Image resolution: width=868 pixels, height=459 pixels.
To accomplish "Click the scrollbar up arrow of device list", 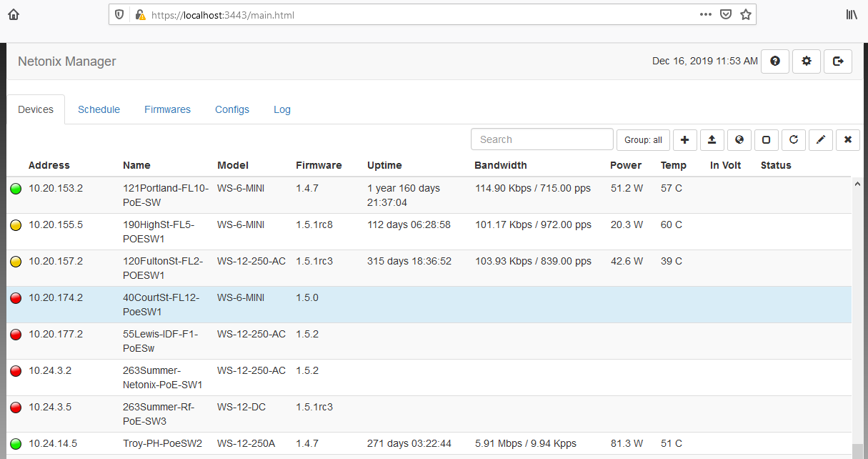I will (857, 184).
